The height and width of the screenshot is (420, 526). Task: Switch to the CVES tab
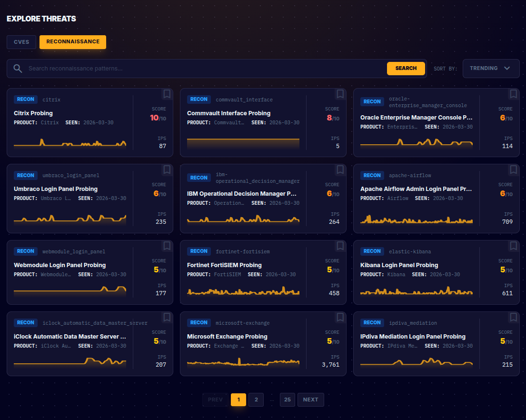click(21, 42)
